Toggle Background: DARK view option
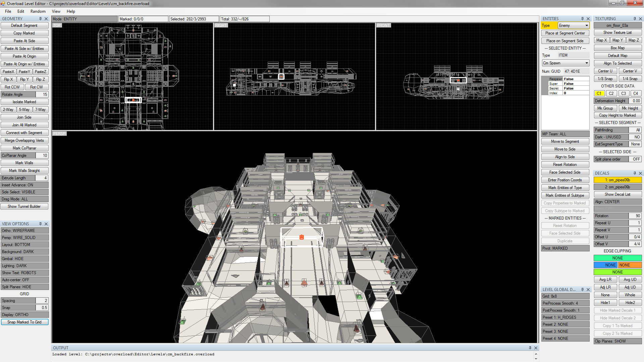The height and width of the screenshot is (362, 644). coord(25,251)
